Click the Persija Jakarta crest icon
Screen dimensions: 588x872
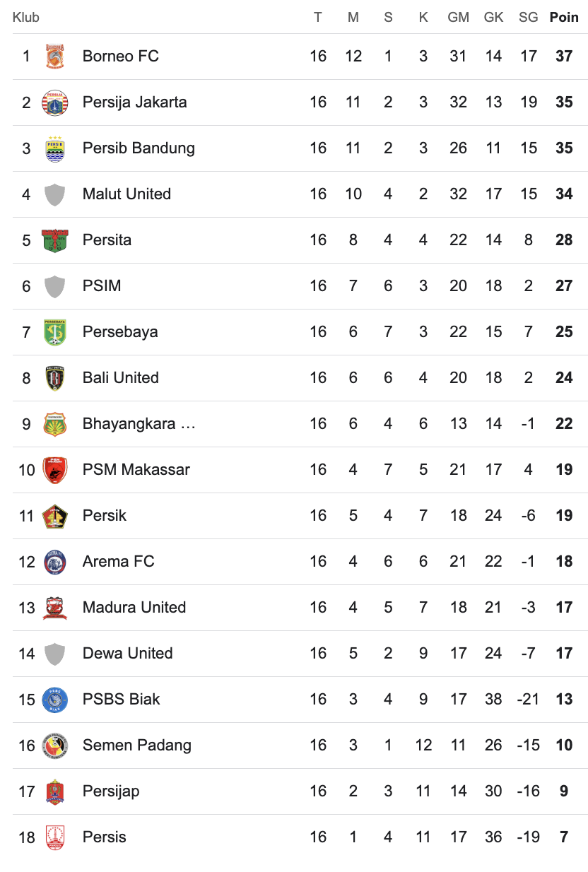point(54,102)
